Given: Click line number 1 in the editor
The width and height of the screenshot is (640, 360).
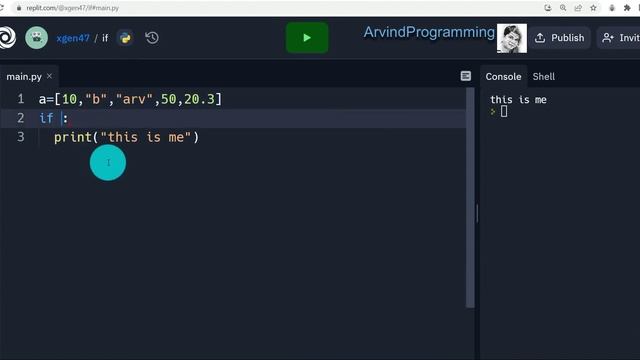Looking at the screenshot, I should click(20, 99).
